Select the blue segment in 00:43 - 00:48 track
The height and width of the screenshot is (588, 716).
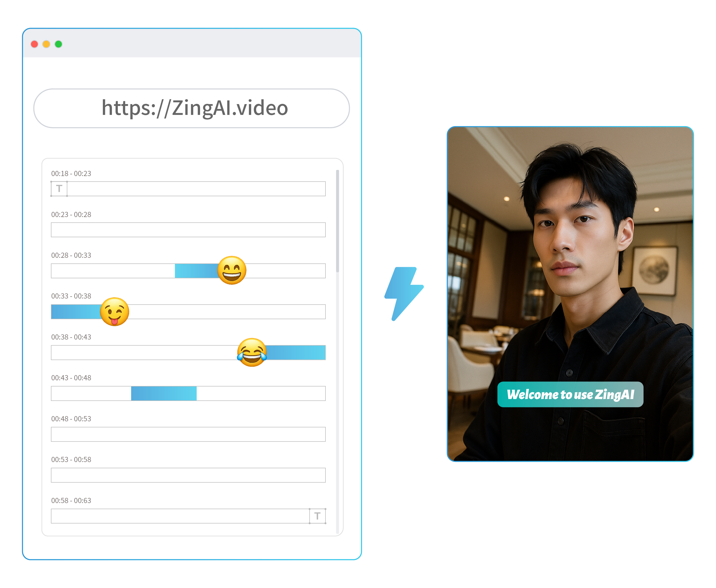pyautogui.click(x=163, y=393)
